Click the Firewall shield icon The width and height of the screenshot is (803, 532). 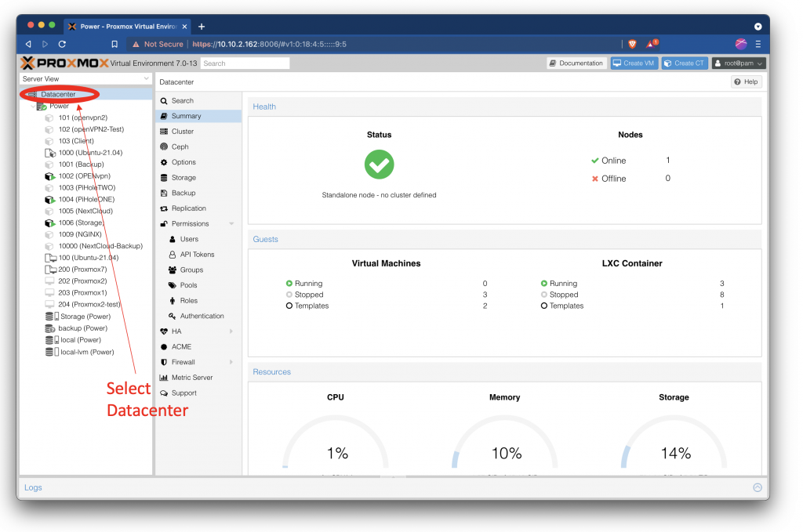pos(164,362)
